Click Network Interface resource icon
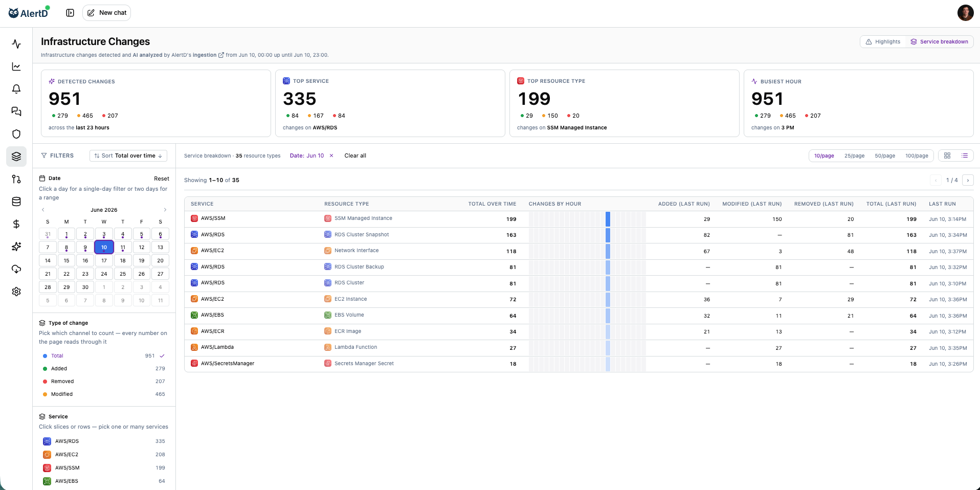The image size is (980, 490). (328, 251)
